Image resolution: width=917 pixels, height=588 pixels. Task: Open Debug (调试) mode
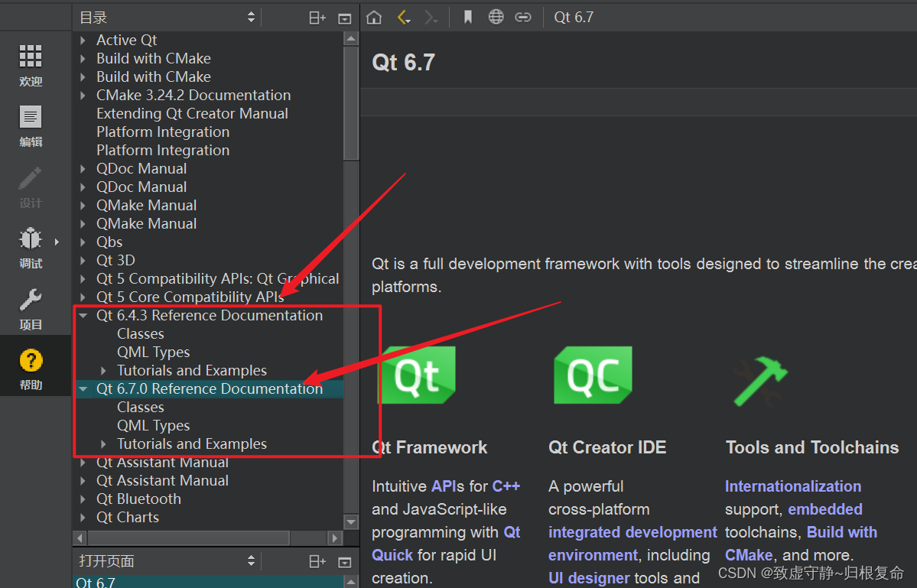[31, 249]
